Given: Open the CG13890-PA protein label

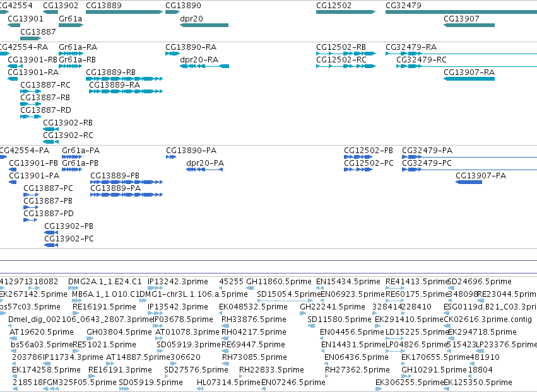Looking at the screenshot, I should (191, 150).
